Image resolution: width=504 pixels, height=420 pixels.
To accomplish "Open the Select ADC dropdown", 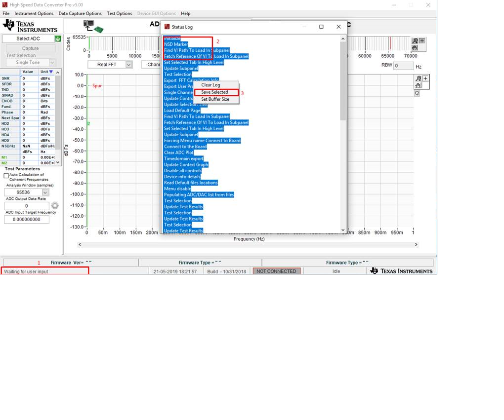I will pos(28,38).
